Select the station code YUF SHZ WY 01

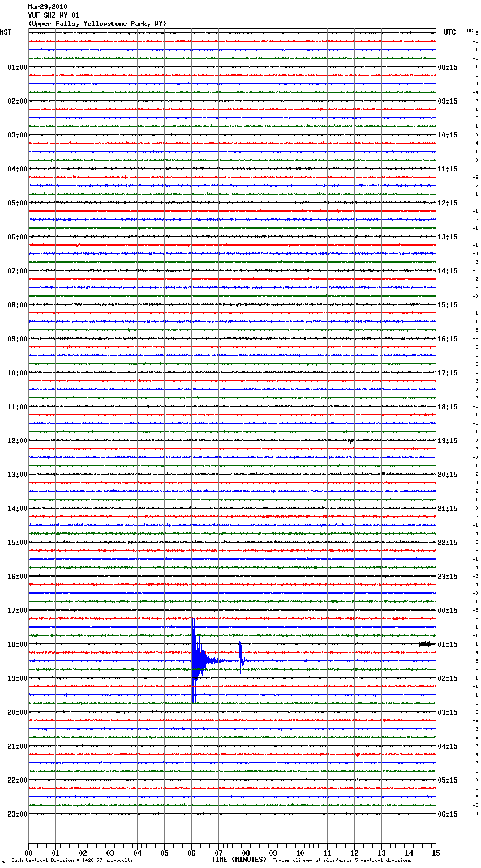pyautogui.click(x=54, y=15)
